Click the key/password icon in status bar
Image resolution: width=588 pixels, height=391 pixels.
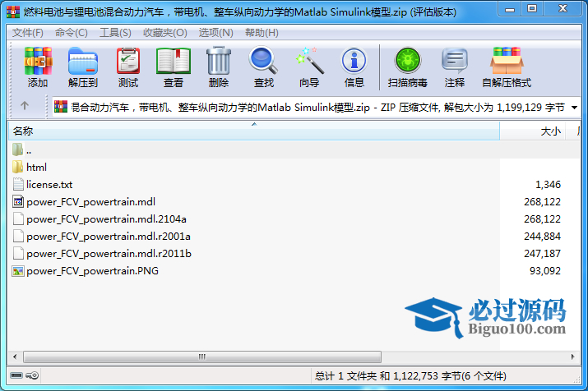click(x=32, y=375)
